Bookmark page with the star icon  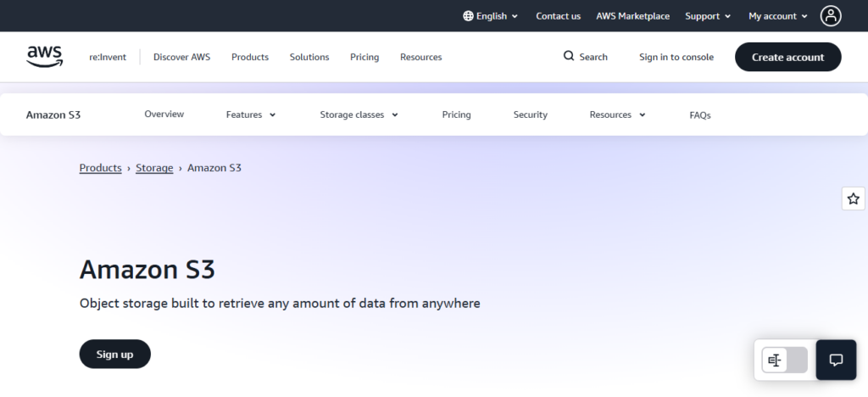pos(853,198)
